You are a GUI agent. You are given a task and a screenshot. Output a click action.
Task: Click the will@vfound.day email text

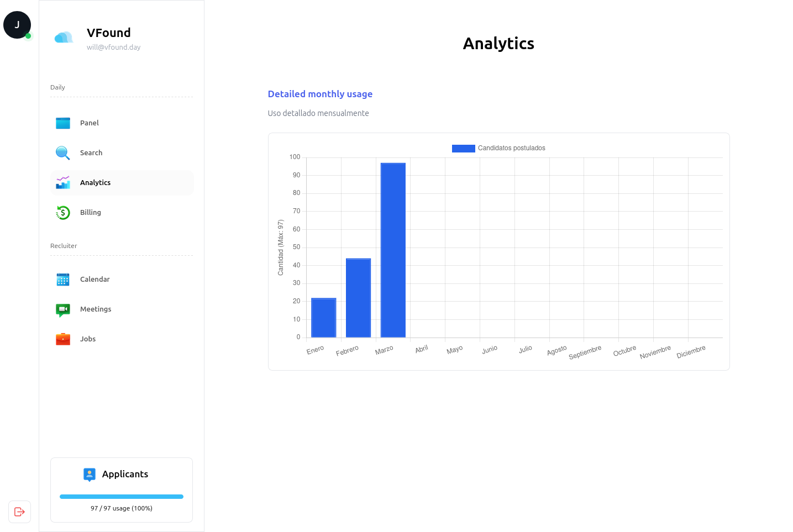pyautogui.click(x=113, y=48)
